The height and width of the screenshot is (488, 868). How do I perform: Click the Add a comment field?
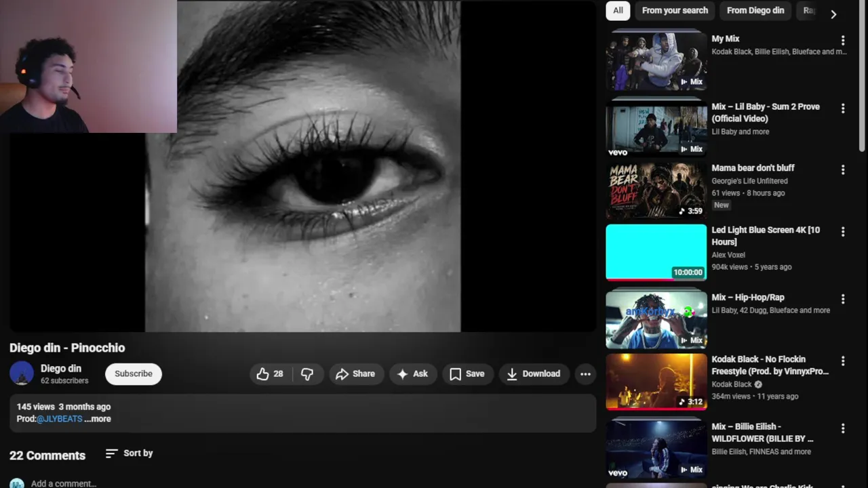64,483
